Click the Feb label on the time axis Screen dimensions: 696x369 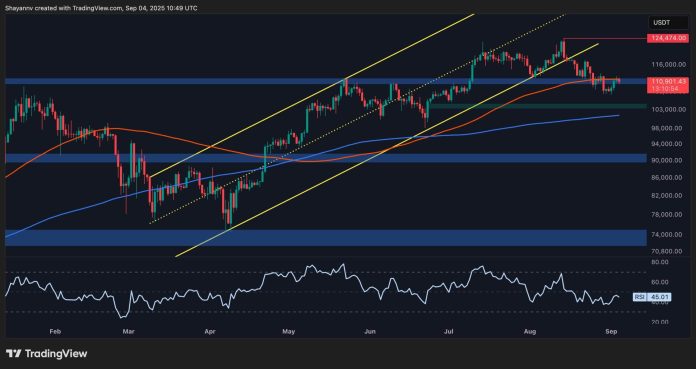point(55,331)
